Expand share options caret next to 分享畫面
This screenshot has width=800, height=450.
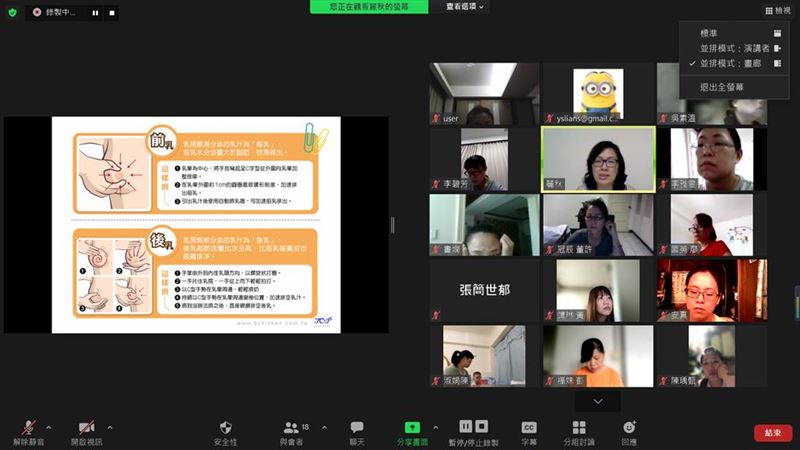coord(436,428)
